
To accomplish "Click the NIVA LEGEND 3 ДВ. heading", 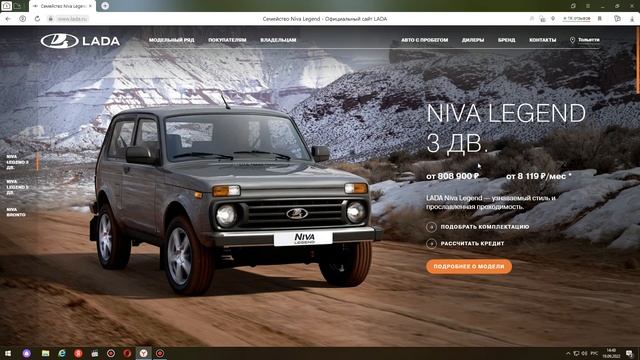I will point(506,129).
